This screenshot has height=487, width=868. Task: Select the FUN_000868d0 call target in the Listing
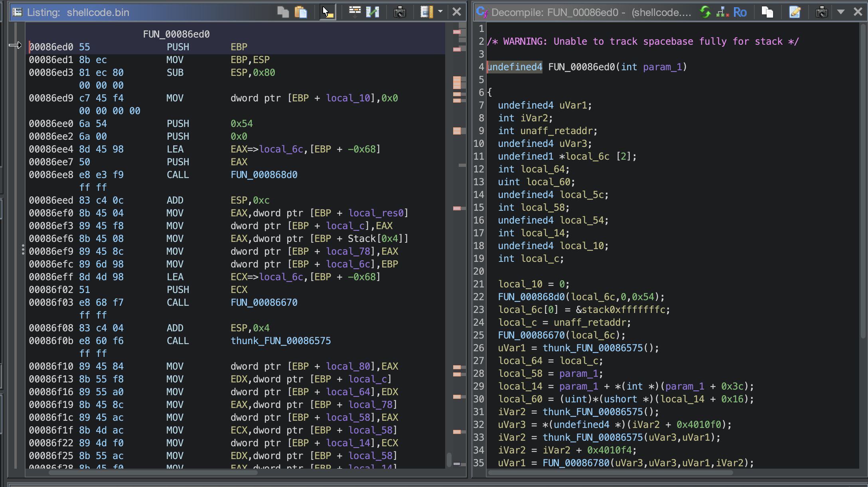[x=264, y=174]
